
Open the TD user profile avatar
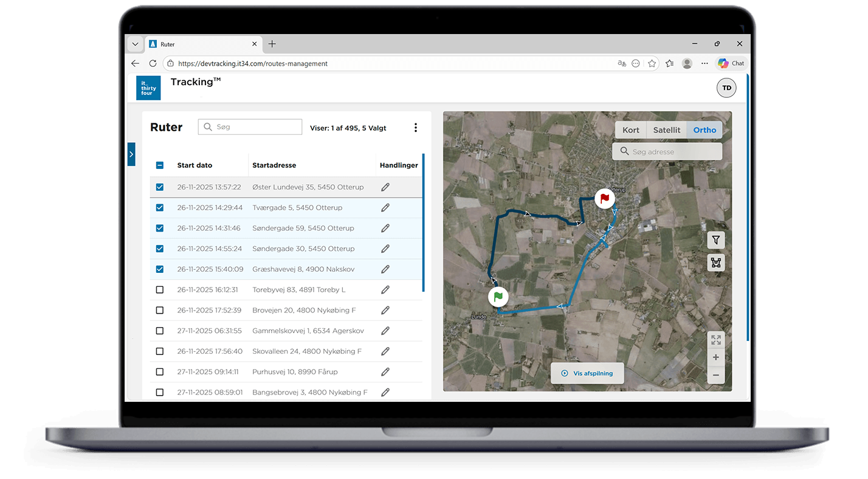click(726, 88)
